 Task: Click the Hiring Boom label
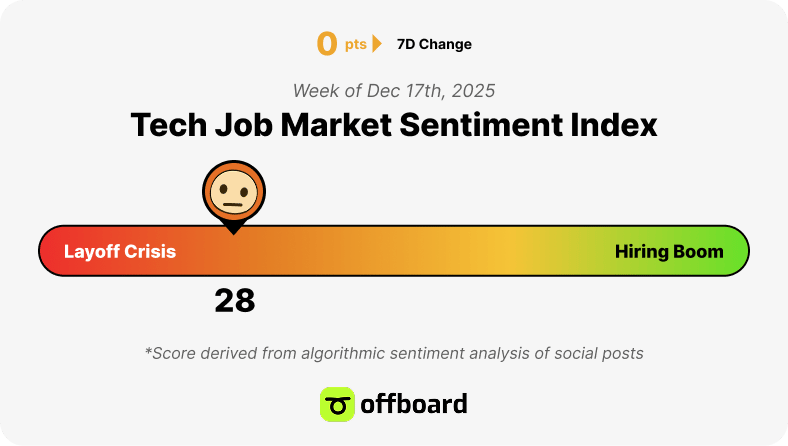pyautogui.click(x=669, y=251)
